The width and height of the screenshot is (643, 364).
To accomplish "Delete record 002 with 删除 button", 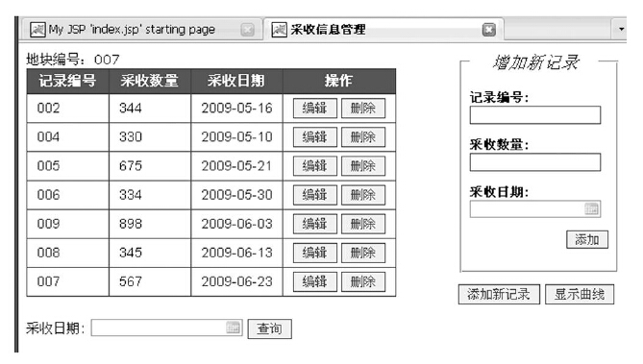I will click(363, 109).
